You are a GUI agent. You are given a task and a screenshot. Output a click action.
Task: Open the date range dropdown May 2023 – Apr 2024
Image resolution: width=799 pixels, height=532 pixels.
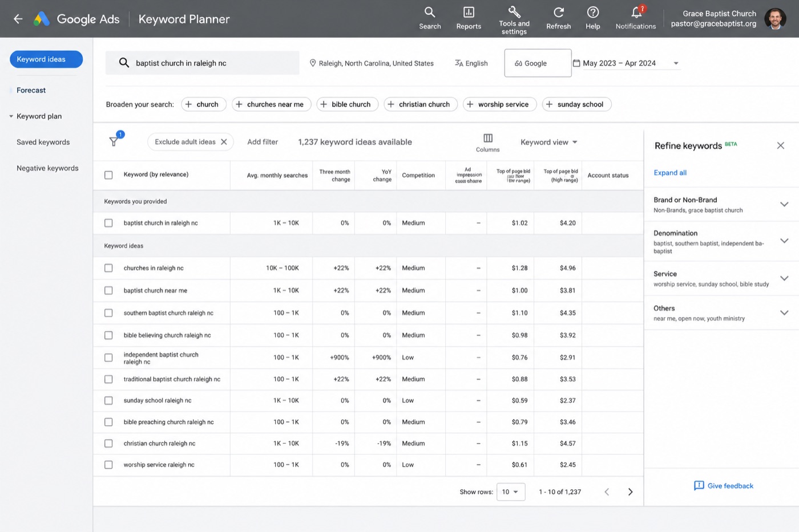click(x=626, y=63)
